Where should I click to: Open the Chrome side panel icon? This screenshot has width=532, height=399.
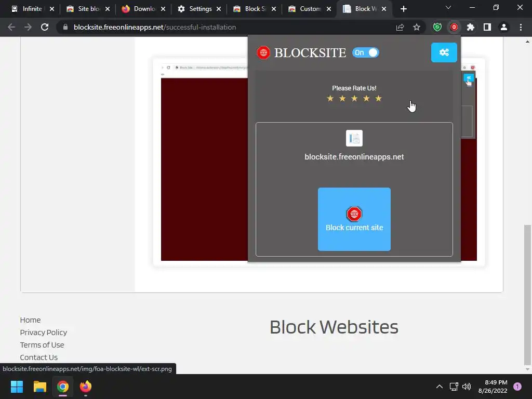point(487,27)
